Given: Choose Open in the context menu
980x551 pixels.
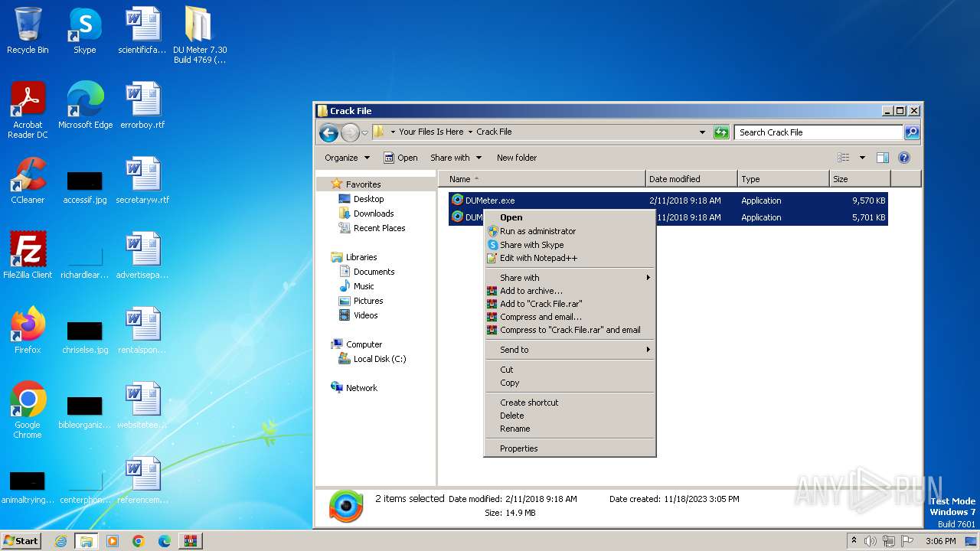Looking at the screenshot, I should [x=570, y=217].
